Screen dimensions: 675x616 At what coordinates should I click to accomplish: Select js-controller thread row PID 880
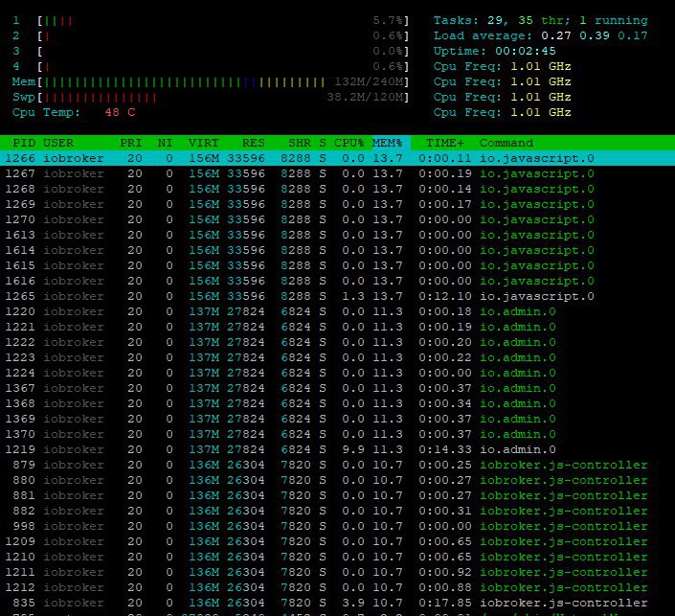click(337, 480)
